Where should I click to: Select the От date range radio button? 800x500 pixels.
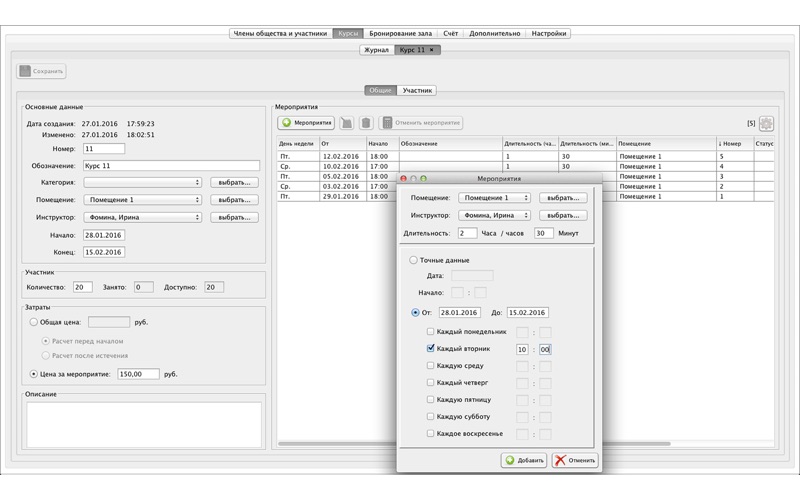pyautogui.click(x=415, y=313)
